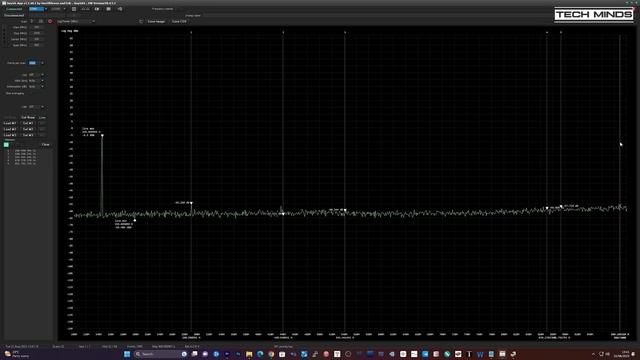This screenshot has height=360, width=640.
Task: Open the Attenuation dB dropdown
Action: (36, 87)
